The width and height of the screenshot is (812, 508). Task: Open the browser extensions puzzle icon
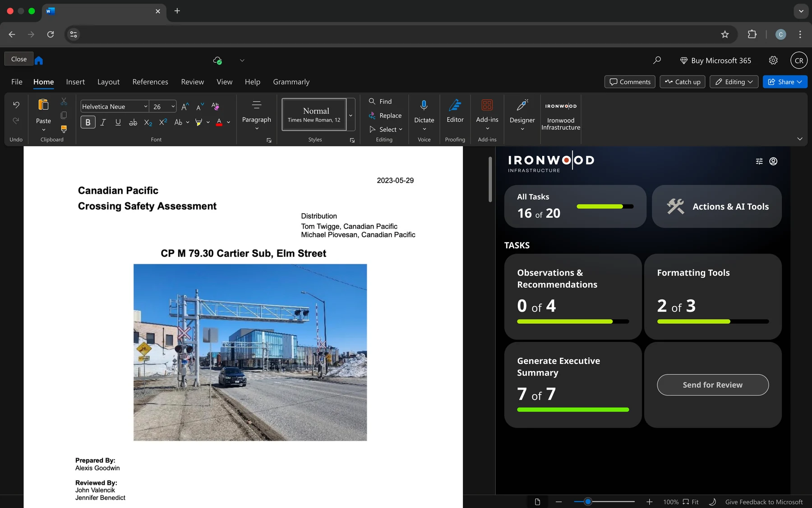pyautogui.click(x=752, y=34)
